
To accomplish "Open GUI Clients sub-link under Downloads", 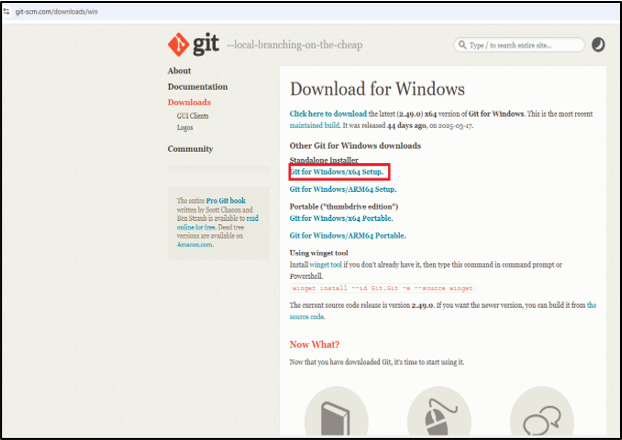I will (x=195, y=117).
